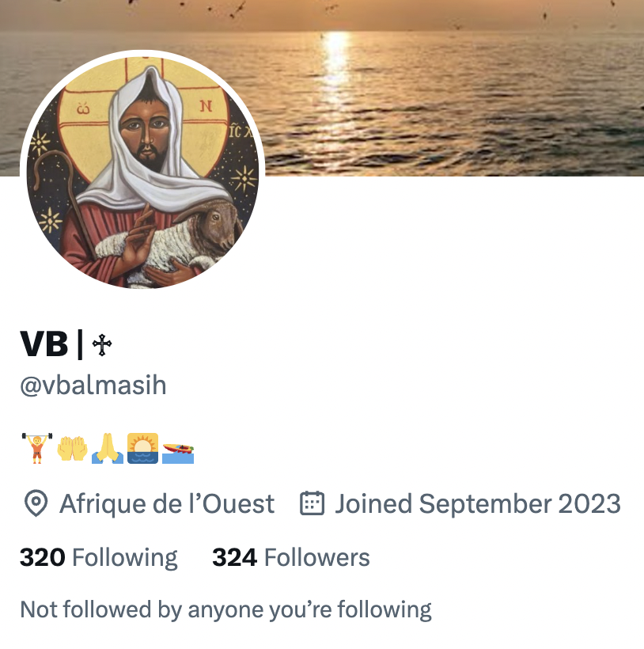Click the location pin icon
This screenshot has width=644, height=649.
(36, 503)
